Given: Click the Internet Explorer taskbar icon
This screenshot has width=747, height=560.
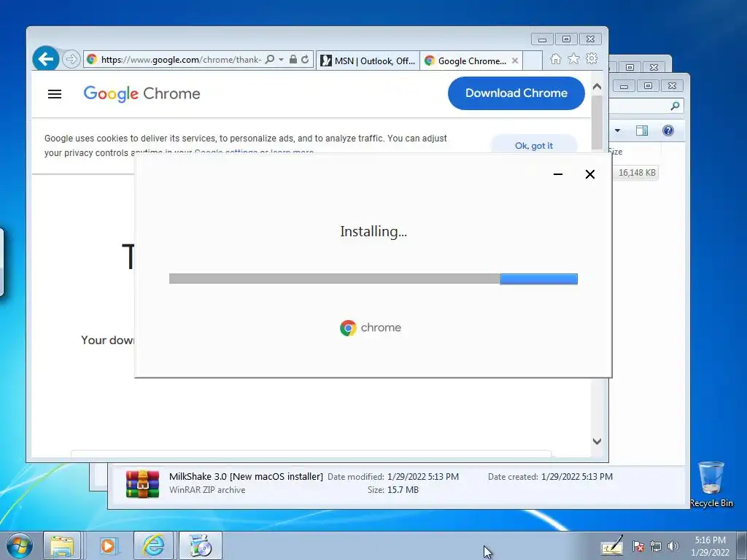Looking at the screenshot, I should tap(154, 545).
